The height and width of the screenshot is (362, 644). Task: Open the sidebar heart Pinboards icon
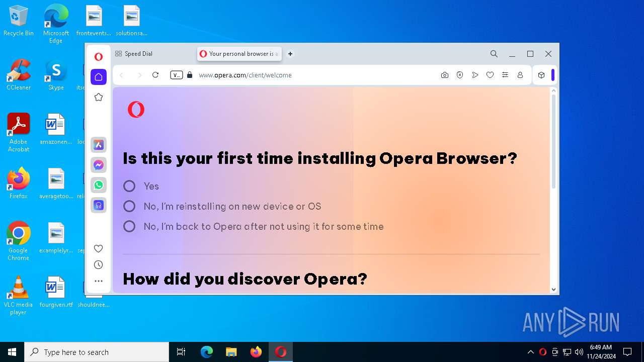(99, 248)
